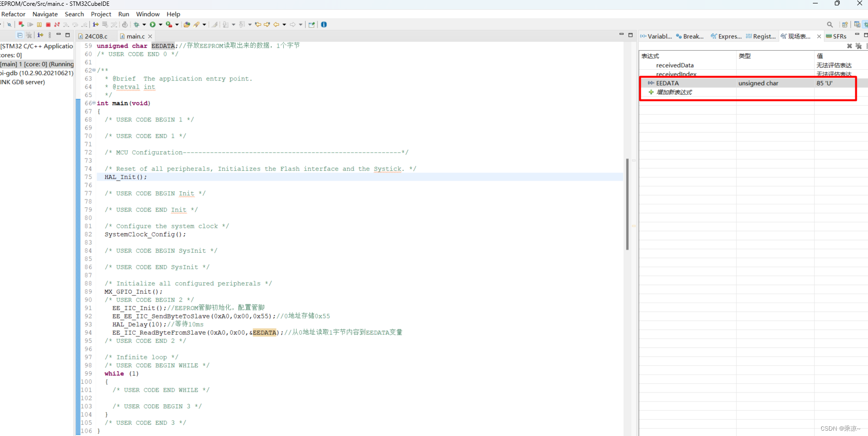Image resolution: width=868 pixels, height=436 pixels.
Task: Terminate the debug session with red square
Action: [48, 24]
